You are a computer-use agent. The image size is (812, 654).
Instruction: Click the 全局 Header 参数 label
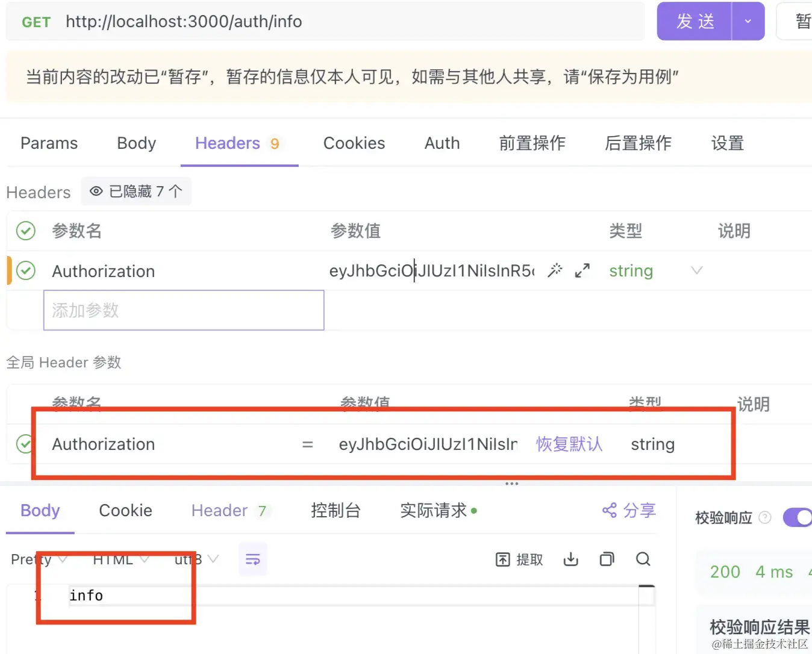(64, 362)
